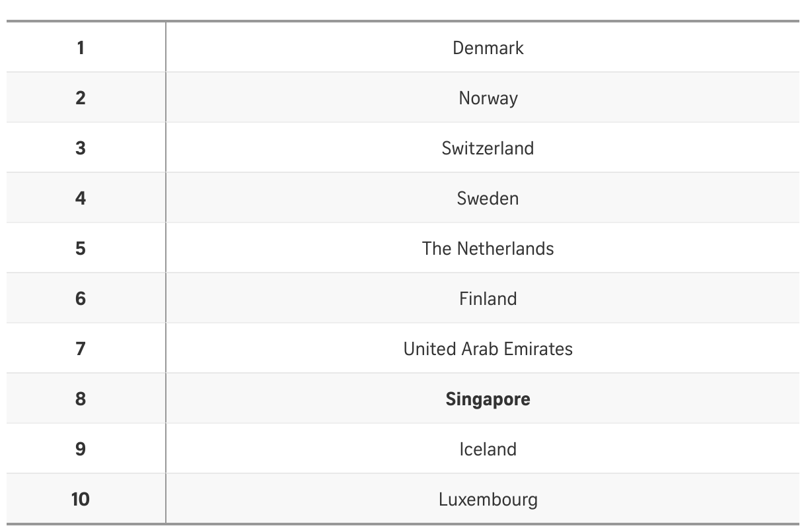This screenshot has width=806, height=532.
Task: Select the Switzerland text
Action: click(x=488, y=149)
